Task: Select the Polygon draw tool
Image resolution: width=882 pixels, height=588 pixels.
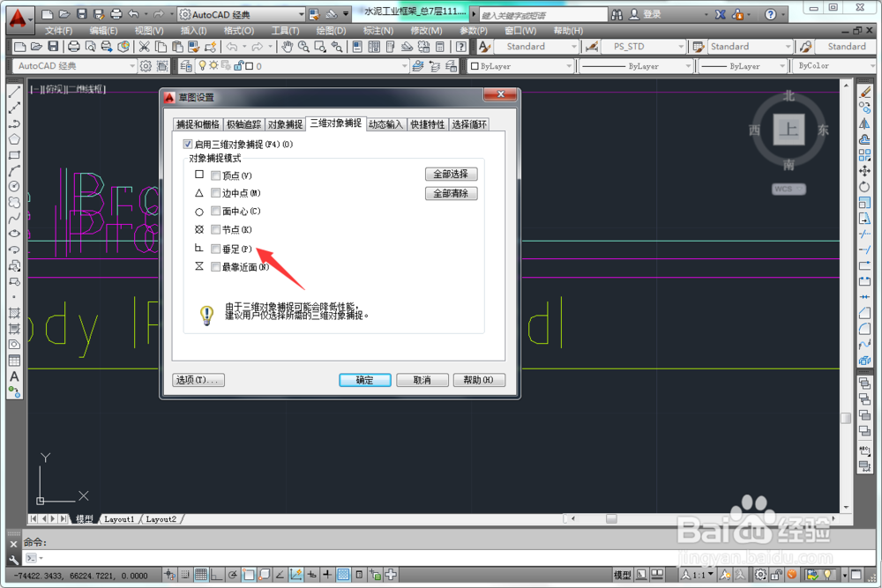Action: coord(14,139)
